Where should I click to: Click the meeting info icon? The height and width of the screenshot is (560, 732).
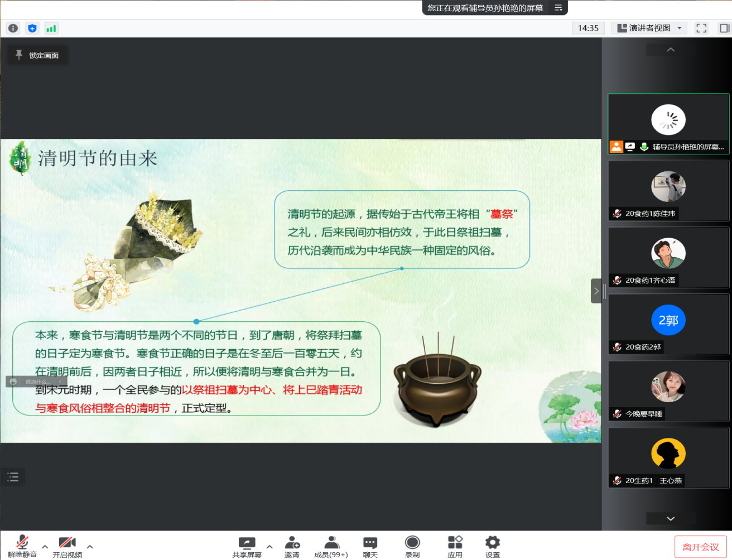pyautogui.click(x=13, y=28)
